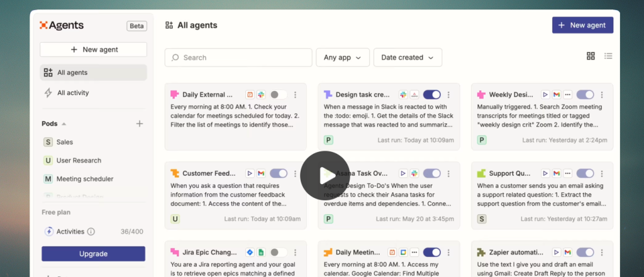Click the pink puzzle icon of Daily External agent
This screenshot has height=277, width=644.
(x=175, y=95)
